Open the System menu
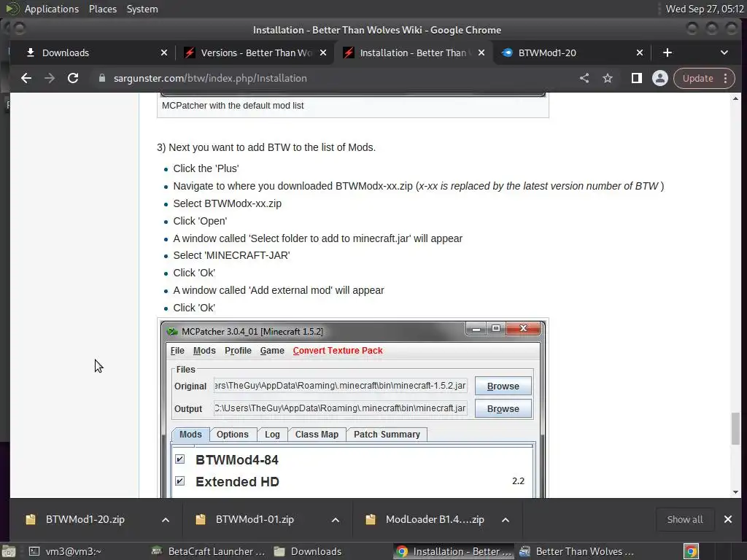747x560 pixels. click(142, 9)
